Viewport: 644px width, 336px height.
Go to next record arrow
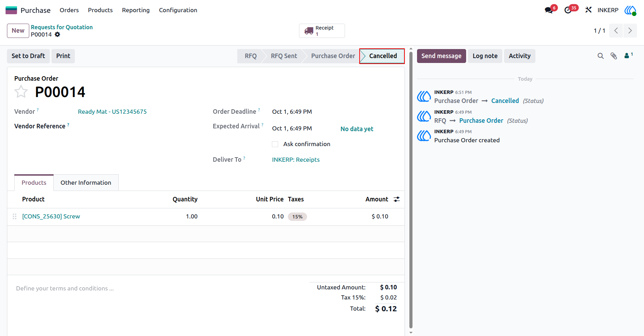630,31
